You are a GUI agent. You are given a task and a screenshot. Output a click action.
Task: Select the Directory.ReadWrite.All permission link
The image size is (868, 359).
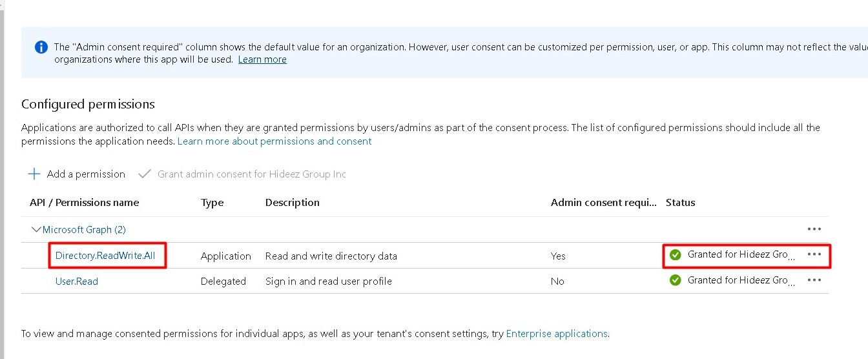click(105, 256)
